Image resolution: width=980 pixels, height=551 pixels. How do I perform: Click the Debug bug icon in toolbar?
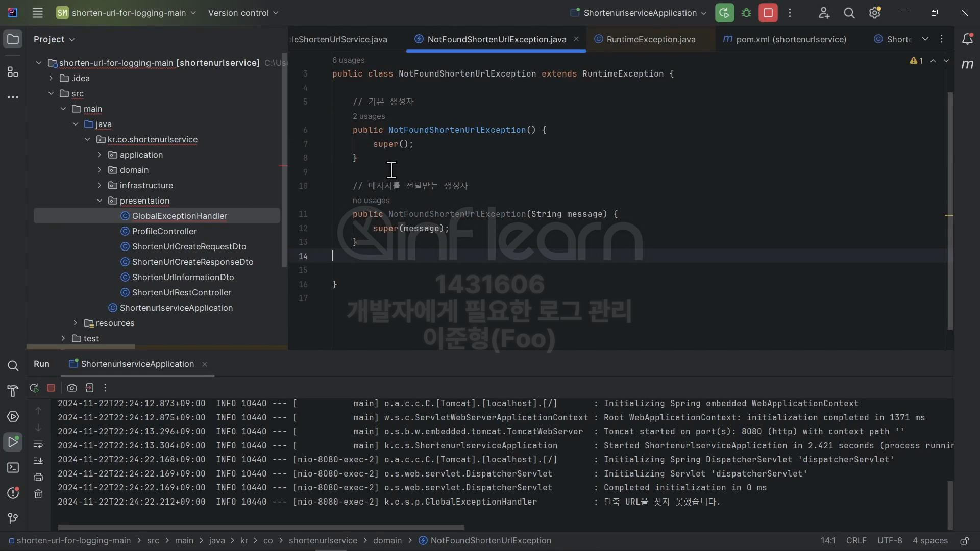[746, 13]
